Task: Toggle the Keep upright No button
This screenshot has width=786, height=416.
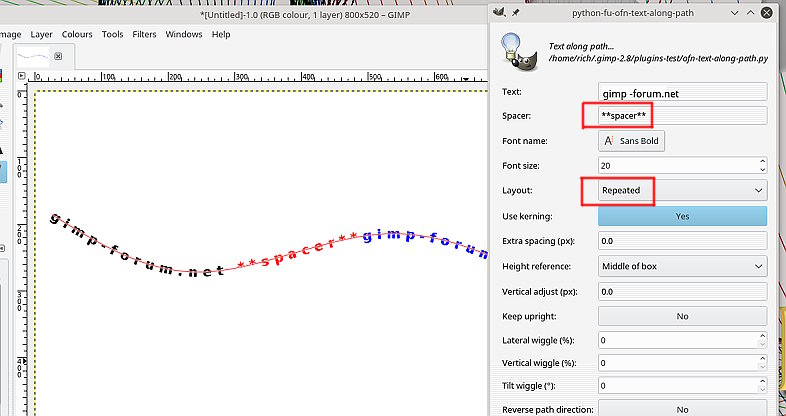Action: [682, 316]
